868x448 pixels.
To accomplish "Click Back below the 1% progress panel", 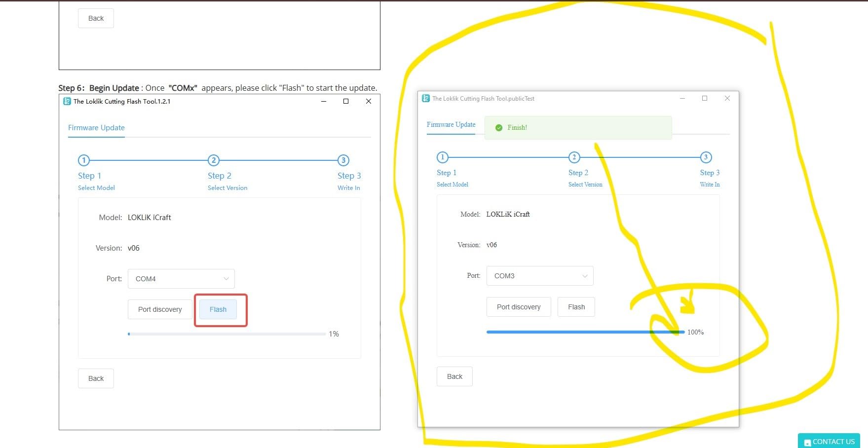I will 96,378.
